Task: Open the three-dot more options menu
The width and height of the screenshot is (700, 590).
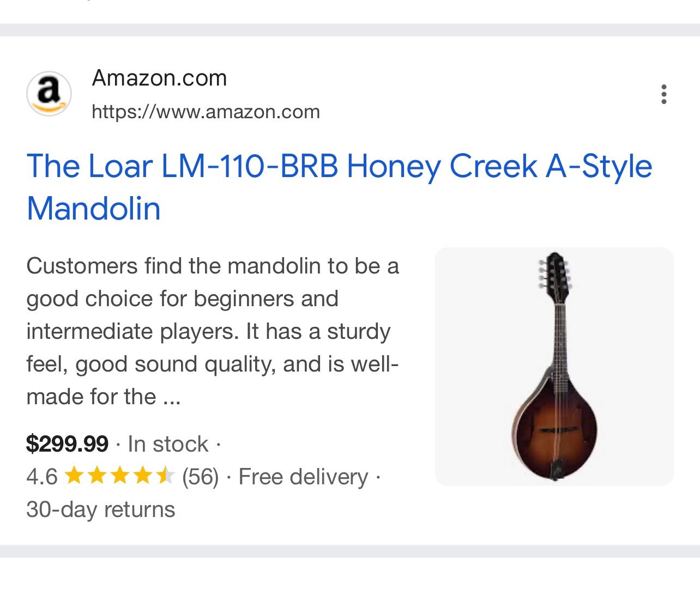Action: tap(663, 94)
